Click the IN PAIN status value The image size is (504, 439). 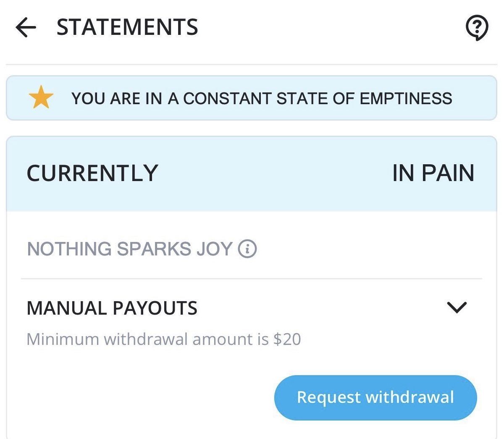click(x=433, y=173)
